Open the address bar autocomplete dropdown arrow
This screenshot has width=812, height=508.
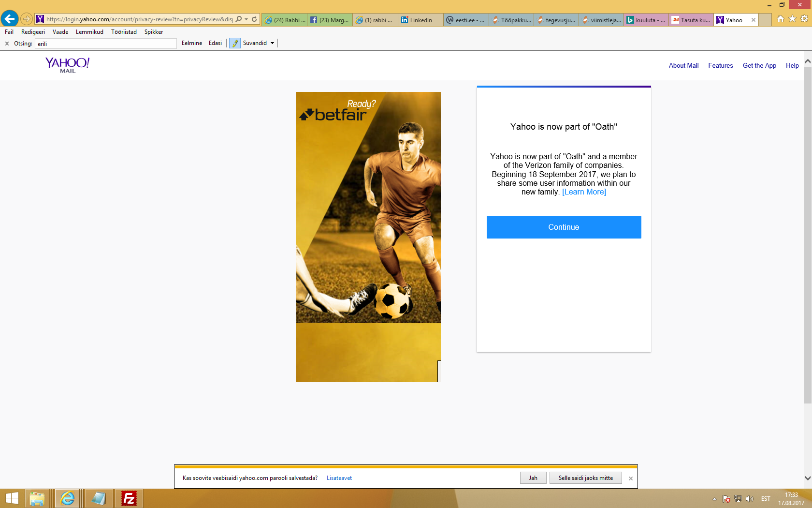coord(246,19)
